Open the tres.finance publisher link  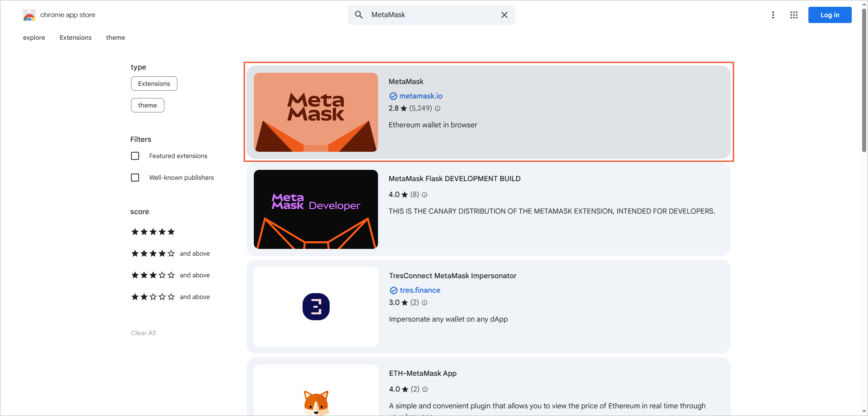coord(420,290)
